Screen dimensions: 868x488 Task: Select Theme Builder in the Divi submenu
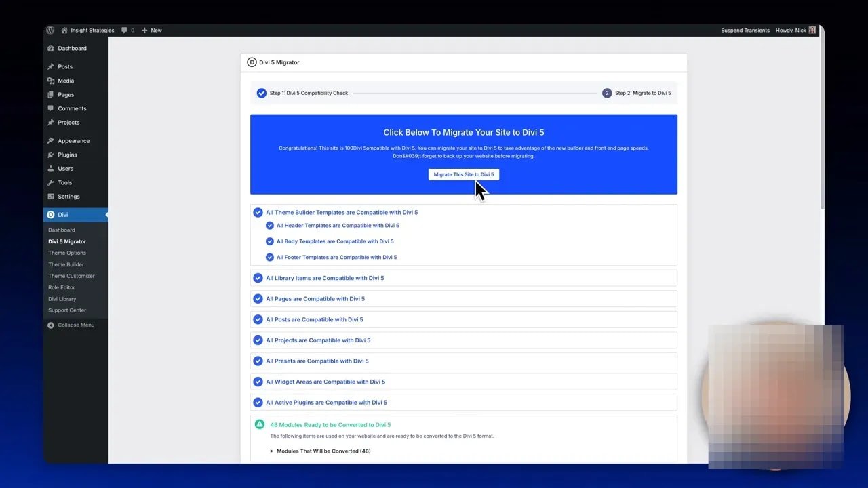[66, 264]
